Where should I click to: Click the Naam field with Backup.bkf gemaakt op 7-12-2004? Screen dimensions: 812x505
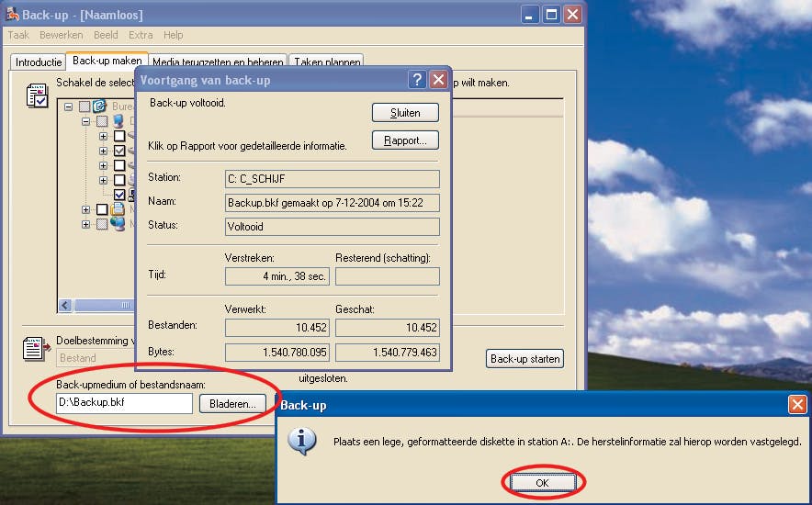pyautogui.click(x=332, y=203)
